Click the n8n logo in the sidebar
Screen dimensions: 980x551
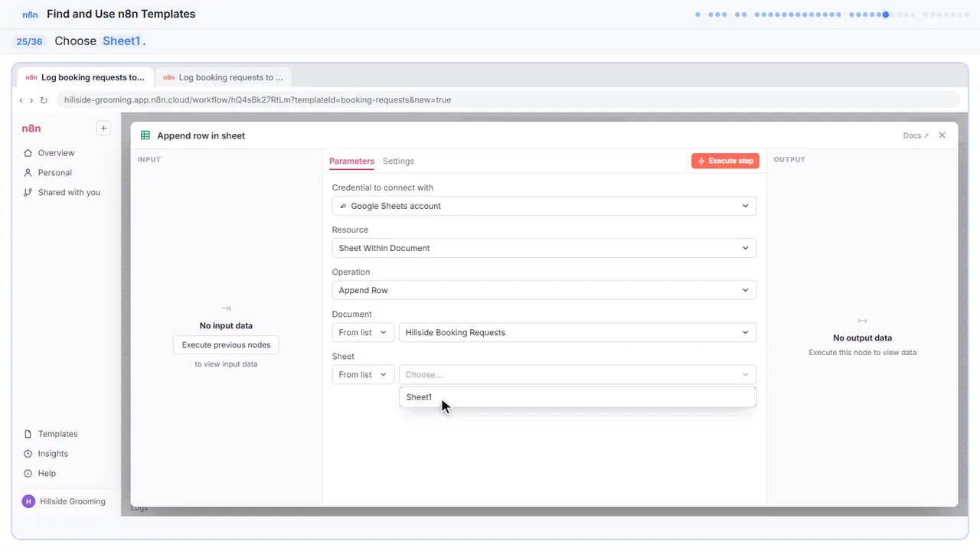point(31,129)
